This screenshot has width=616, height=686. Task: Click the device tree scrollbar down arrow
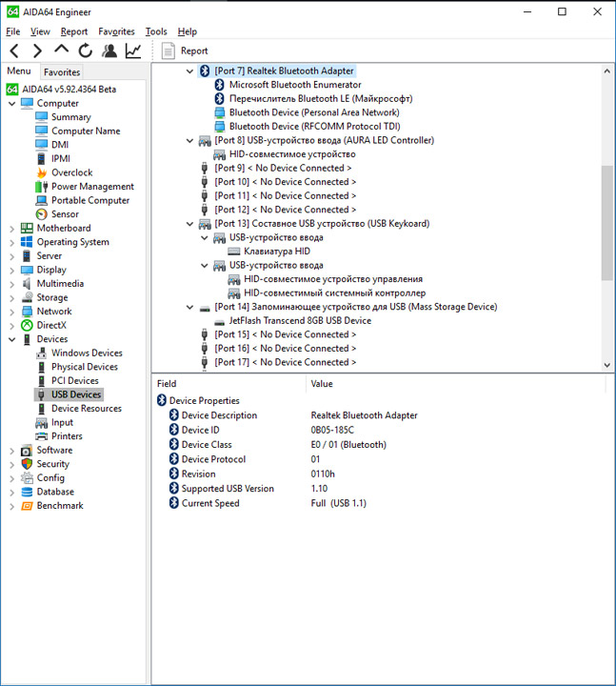(x=606, y=365)
